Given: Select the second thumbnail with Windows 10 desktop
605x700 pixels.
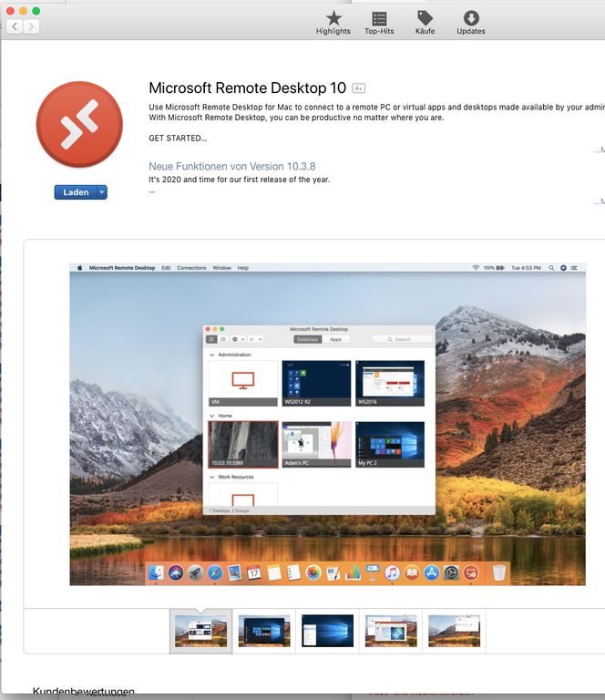Looking at the screenshot, I should (264, 631).
